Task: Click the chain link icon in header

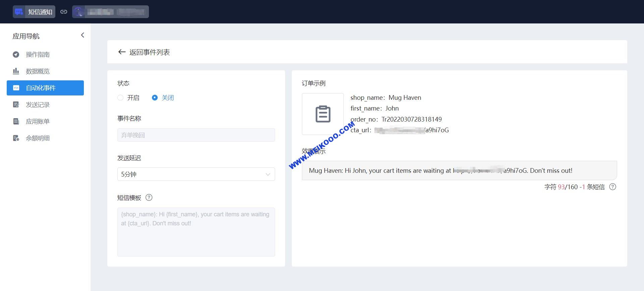Action: 64,12
